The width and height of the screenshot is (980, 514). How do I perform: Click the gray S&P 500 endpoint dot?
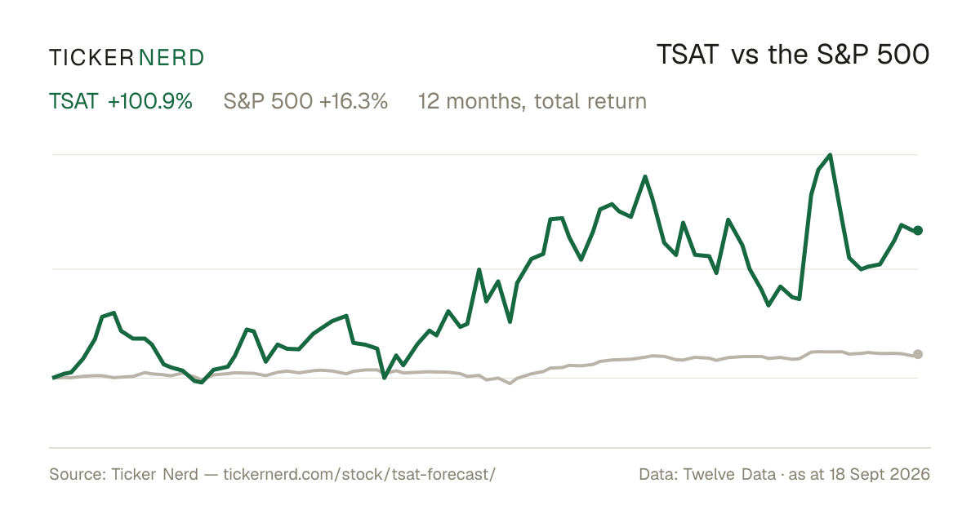[918, 354]
